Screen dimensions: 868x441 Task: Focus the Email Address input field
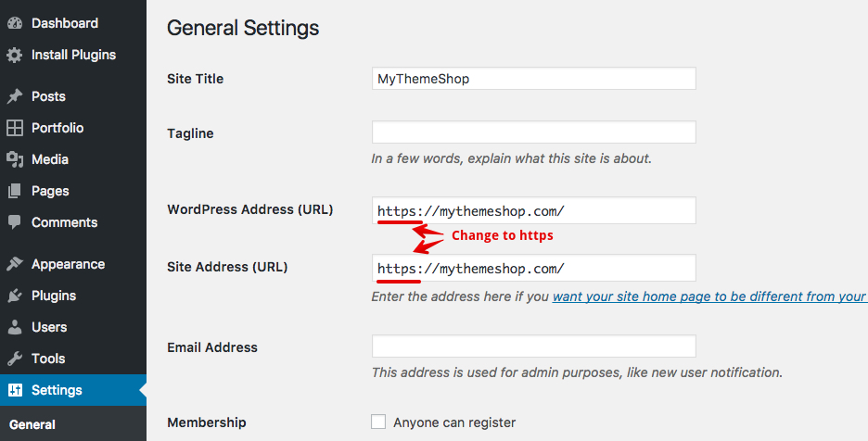pyautogui.click(x=533, y=346)
